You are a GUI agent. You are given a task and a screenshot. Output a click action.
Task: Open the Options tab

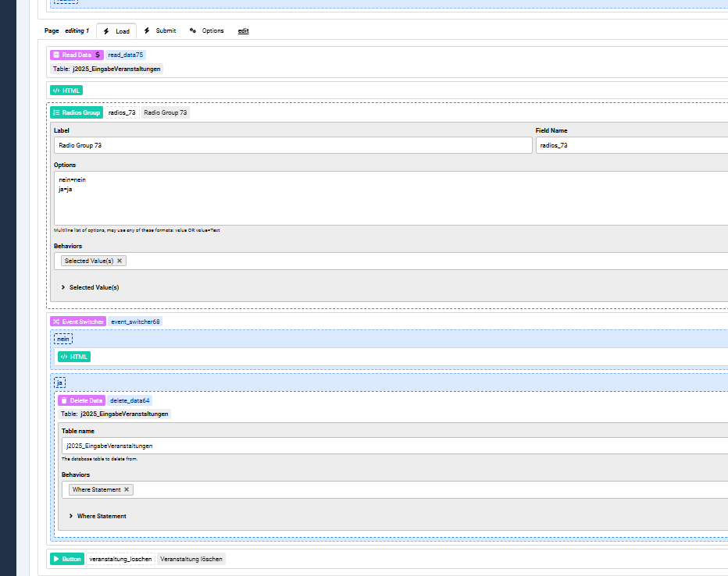206,31
